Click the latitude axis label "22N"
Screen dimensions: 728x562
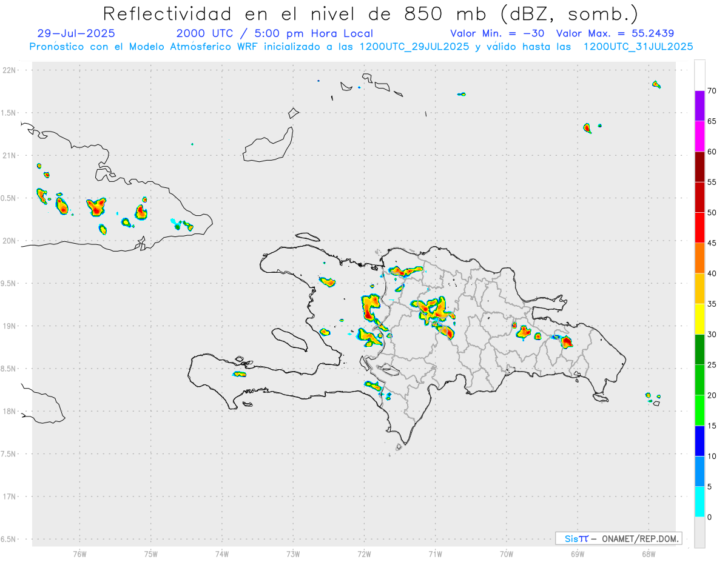(10, 70)
